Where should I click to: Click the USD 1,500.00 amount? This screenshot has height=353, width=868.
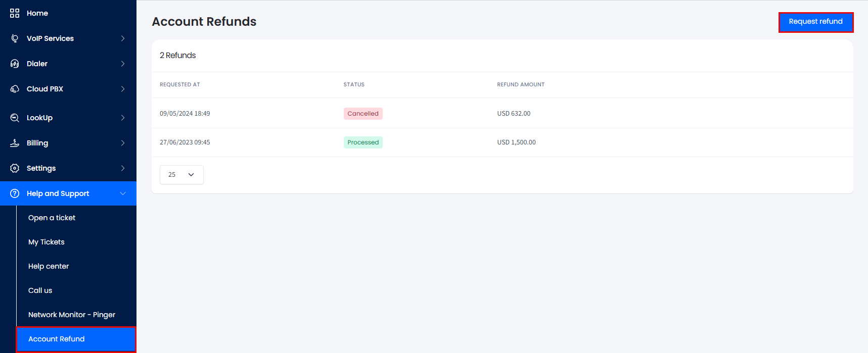click(516, 142)
